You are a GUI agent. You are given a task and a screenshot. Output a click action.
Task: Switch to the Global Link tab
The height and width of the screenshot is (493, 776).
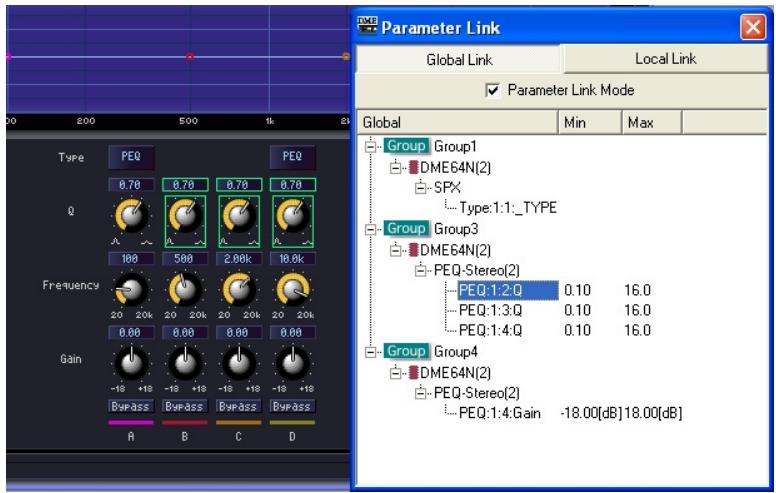point(459,59)
